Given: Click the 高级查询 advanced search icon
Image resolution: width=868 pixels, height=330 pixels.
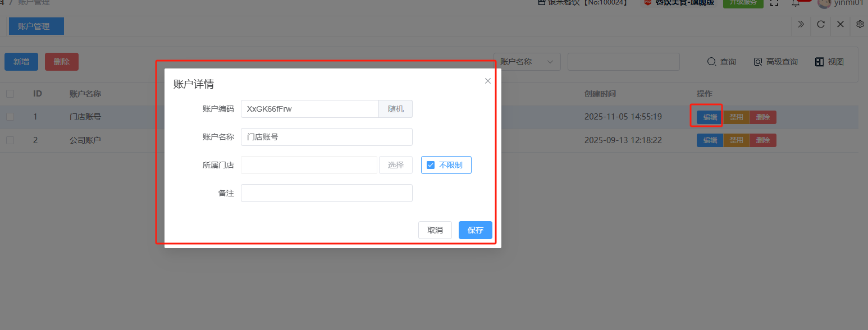Looking at the screenshot, I should click(758, 62).
